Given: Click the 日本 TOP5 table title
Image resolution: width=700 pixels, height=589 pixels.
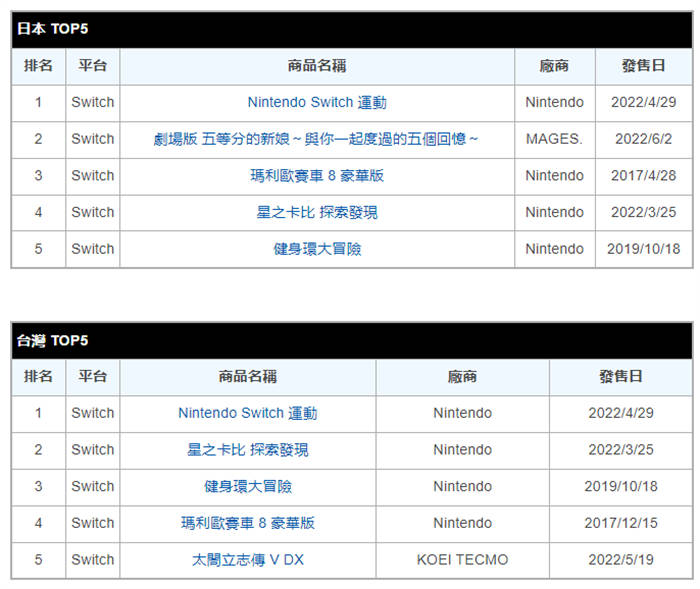Looking at the screenshot, I should [x=52, y=29].
